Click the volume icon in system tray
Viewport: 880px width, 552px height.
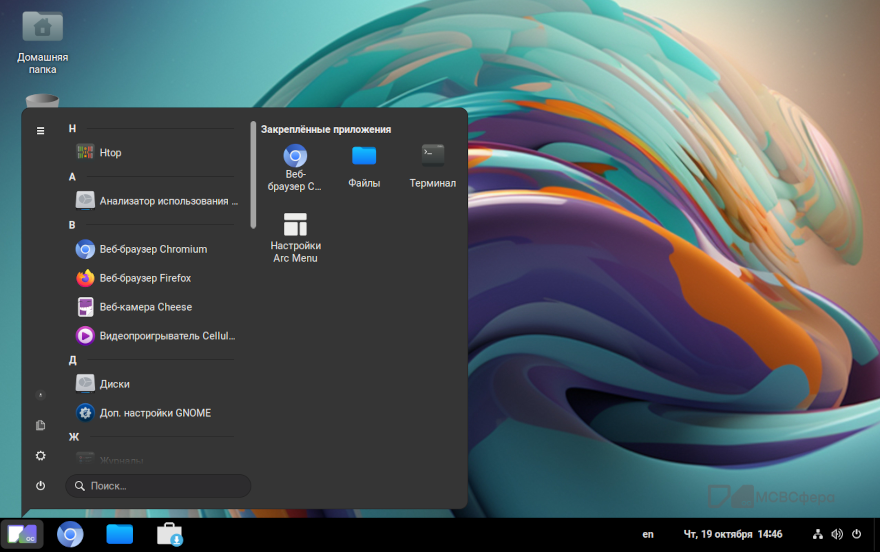click(x=837, y=534)
